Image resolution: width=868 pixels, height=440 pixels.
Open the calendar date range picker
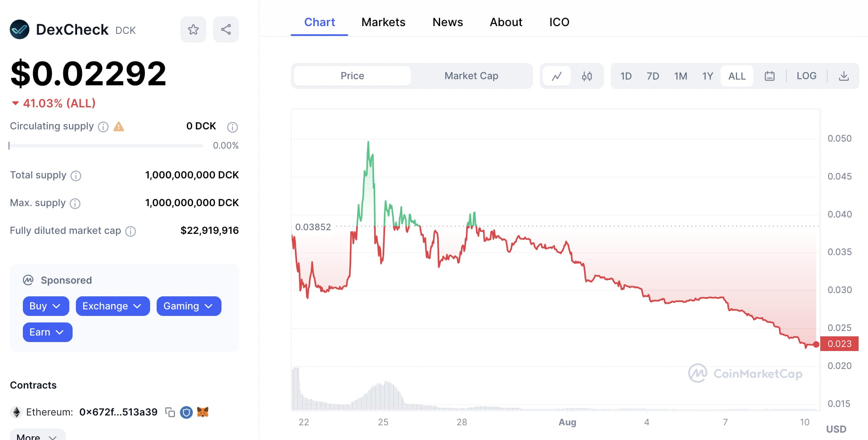[x=770, y=76]
